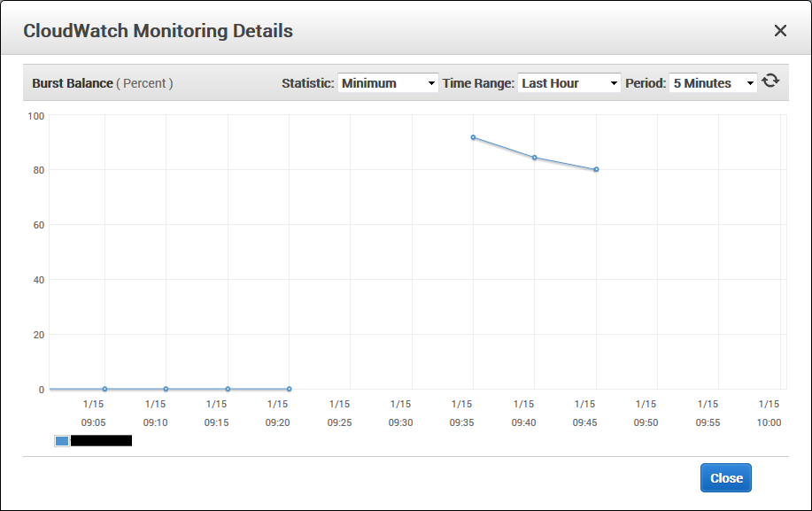Screen dimensions: 812x511
Task: Close the dialog with the X icon
Action: tap(780, 31)
